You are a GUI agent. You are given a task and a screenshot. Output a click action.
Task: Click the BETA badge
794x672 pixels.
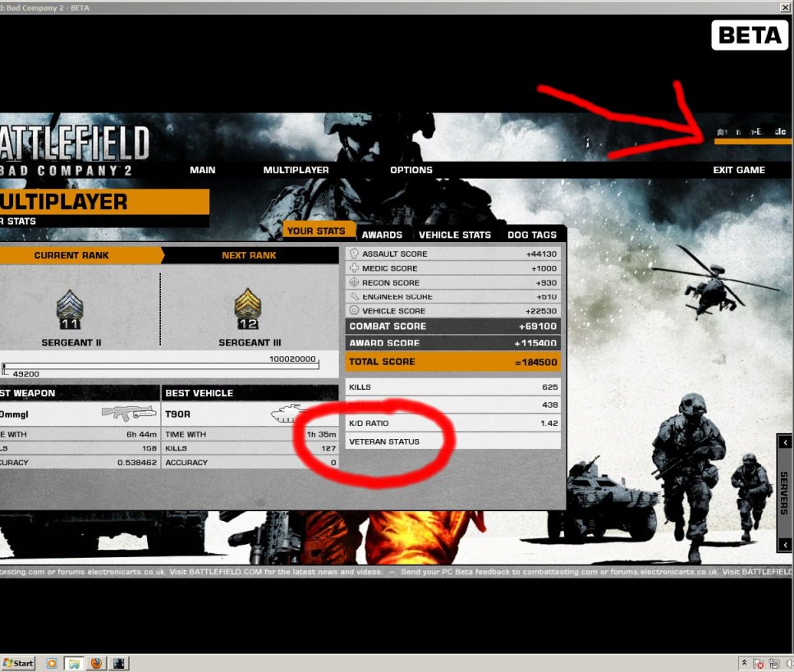[x=750, y=35]
